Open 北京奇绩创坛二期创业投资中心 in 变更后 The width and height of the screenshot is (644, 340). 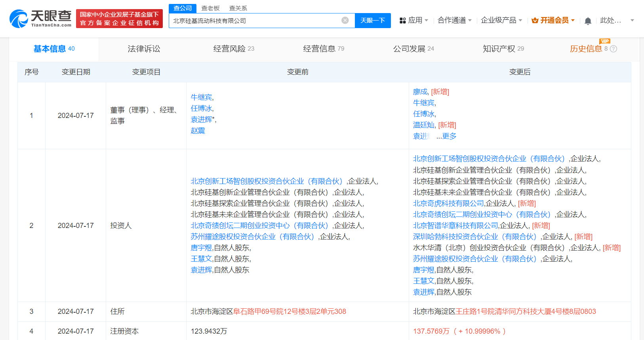[x=482, y=215]
